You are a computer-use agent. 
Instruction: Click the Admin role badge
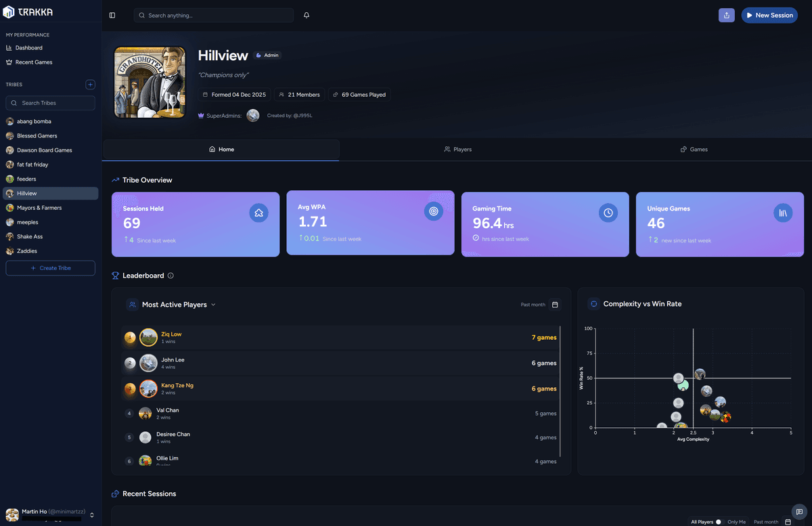coord(267,56)
